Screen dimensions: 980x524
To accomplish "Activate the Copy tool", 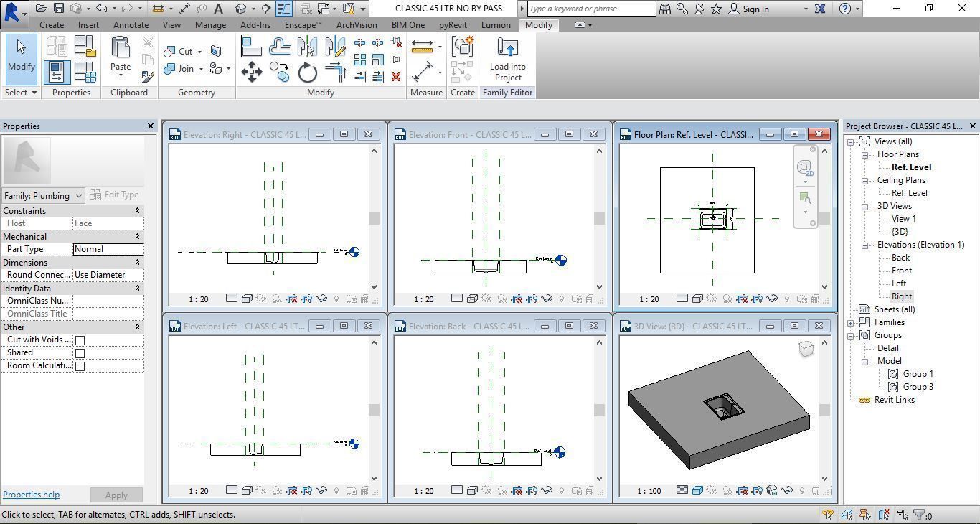I will (279, 72).
